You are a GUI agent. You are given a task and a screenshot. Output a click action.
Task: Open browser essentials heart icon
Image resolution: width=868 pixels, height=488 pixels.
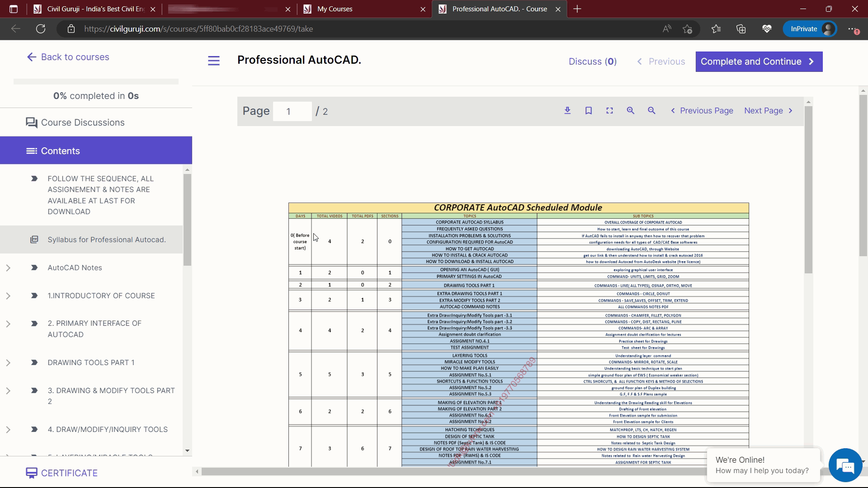(x=767, y=29)
